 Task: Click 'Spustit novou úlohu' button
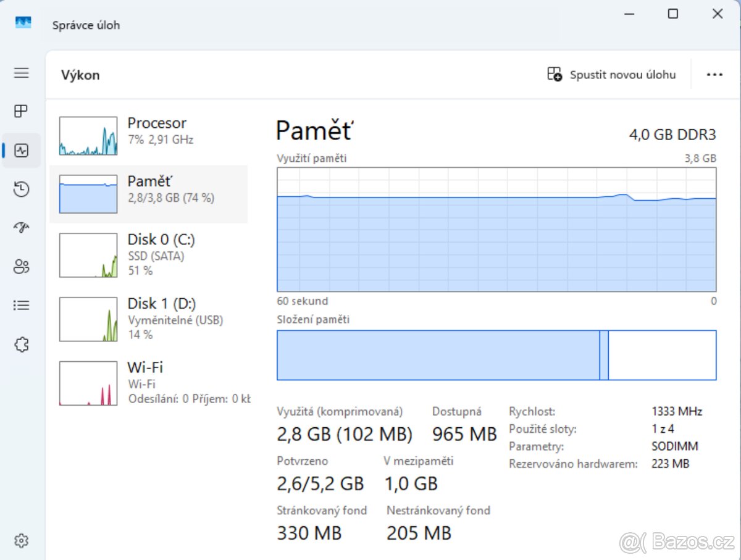[611, 75]
